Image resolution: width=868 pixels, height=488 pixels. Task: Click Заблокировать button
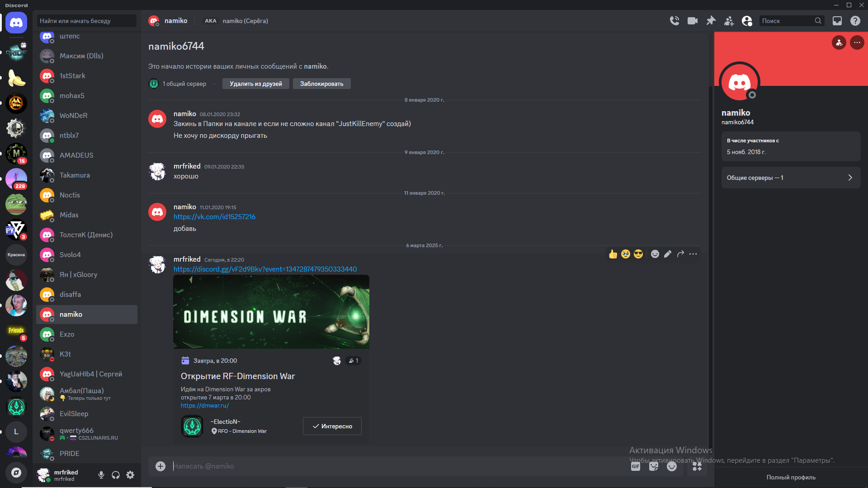coord(322,84)
